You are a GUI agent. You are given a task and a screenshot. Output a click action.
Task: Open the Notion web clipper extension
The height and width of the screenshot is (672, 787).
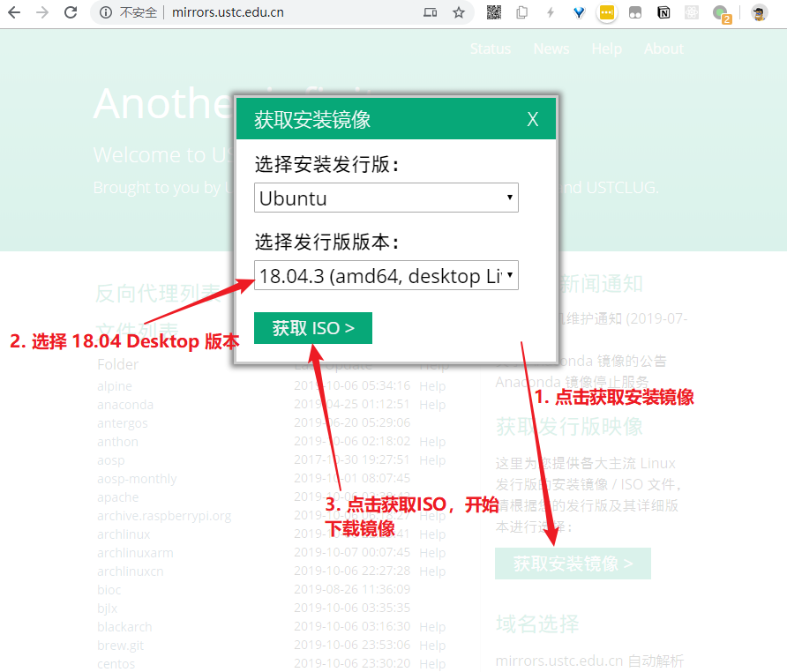(x=663, y=12)
